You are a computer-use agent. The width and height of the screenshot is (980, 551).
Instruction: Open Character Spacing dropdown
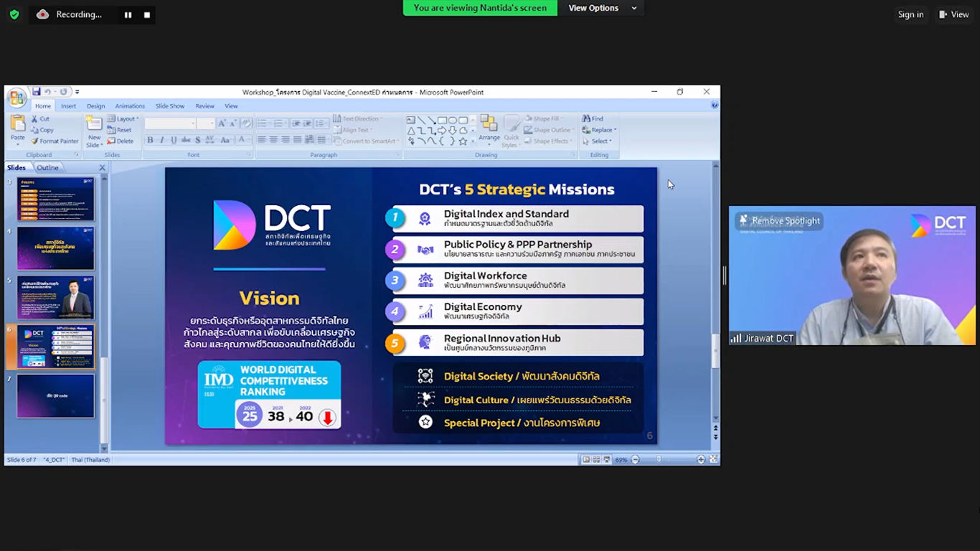211,140
